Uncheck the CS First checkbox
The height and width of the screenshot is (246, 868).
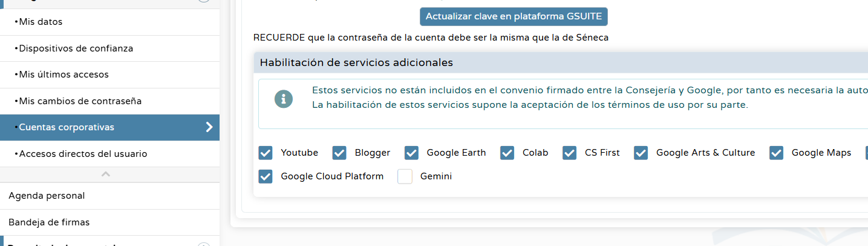tap(569, 153)
